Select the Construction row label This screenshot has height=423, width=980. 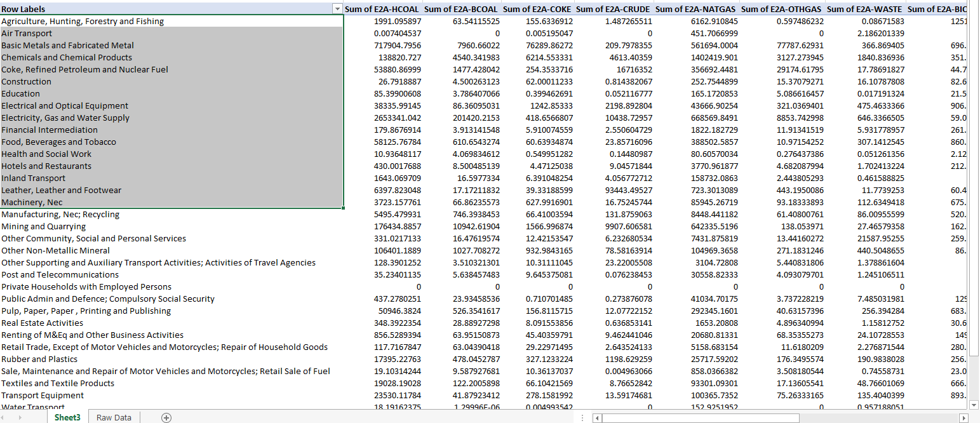pyautogui.click(x=26, y=82)
